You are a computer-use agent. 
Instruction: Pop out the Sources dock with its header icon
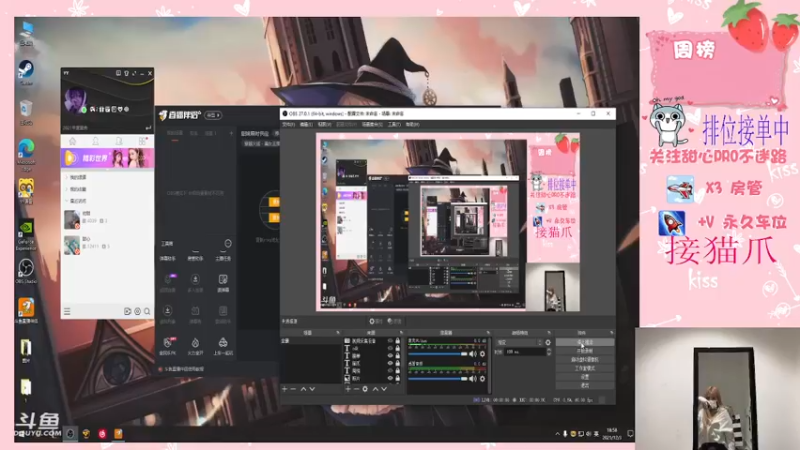(x=401, y=333)
